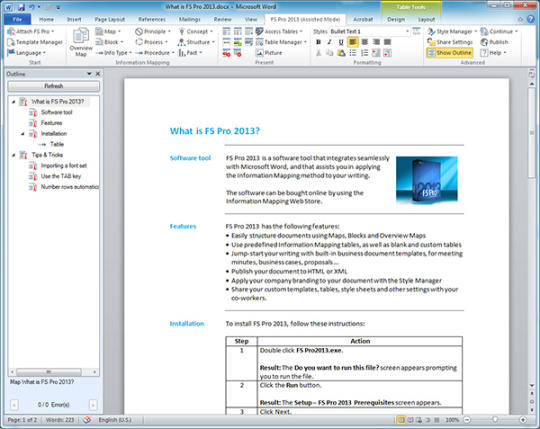The height and width of the screenshot is (429, 540).
Task: Open the Principle dropdown
Action: [x=153, y=31]
